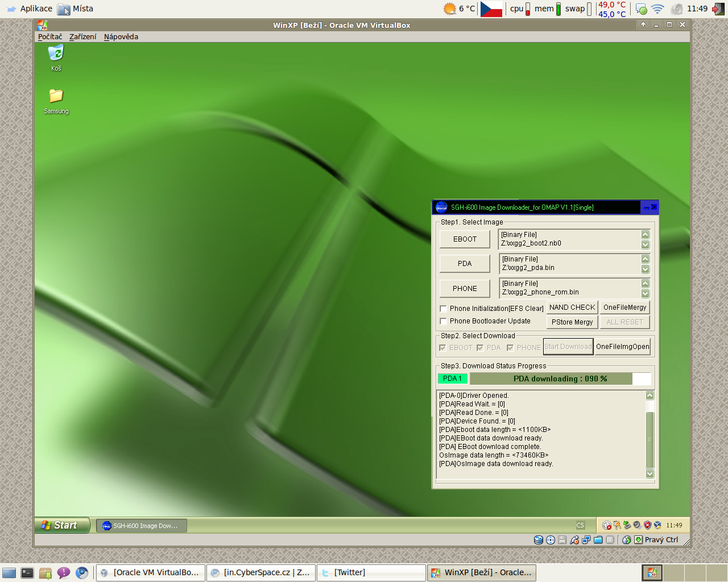The height and width of the screenshot is (582, 728).
Task: Click the VirtualBox USB devices status icon
Action: [x=574, y=540]
